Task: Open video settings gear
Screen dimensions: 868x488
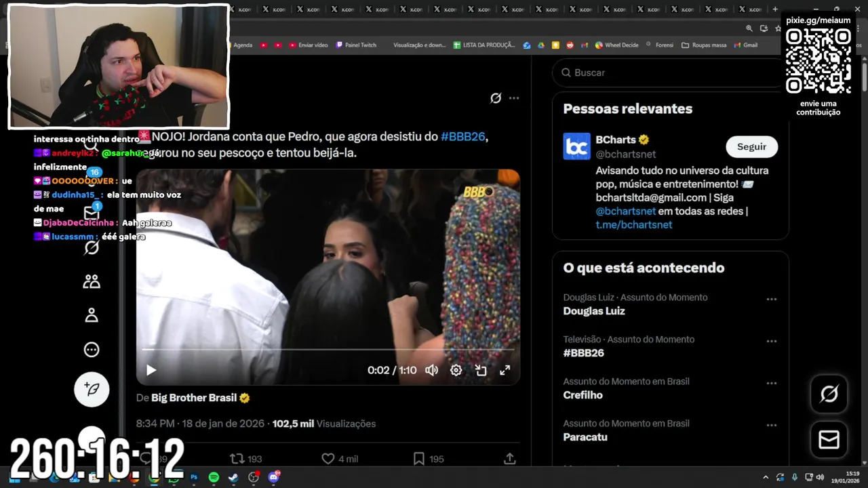Action: click(456, 370)
